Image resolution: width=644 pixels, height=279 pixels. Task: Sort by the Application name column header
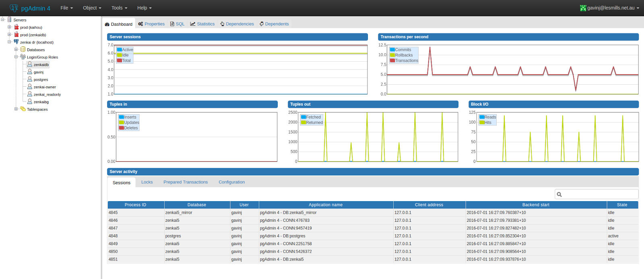(326, 205)
